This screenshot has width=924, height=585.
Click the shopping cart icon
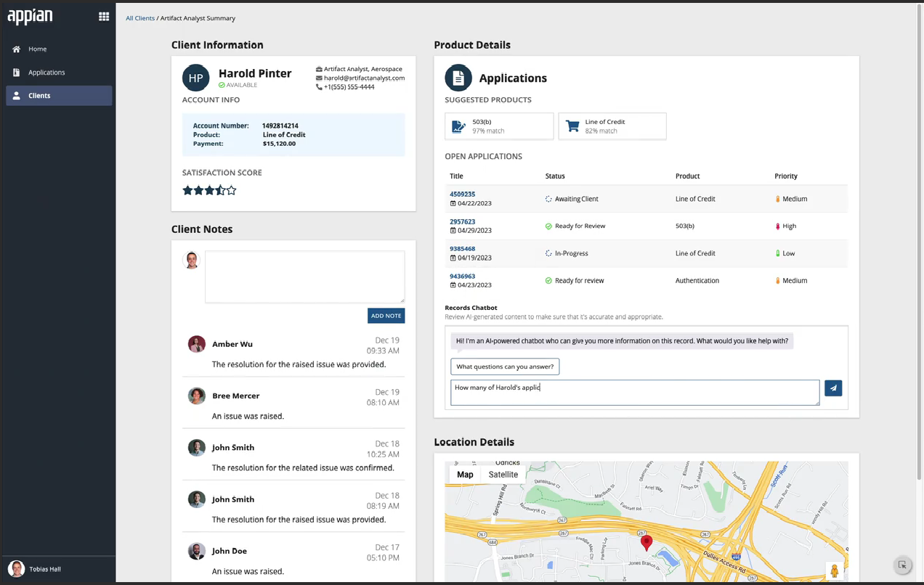click(572, 126)
